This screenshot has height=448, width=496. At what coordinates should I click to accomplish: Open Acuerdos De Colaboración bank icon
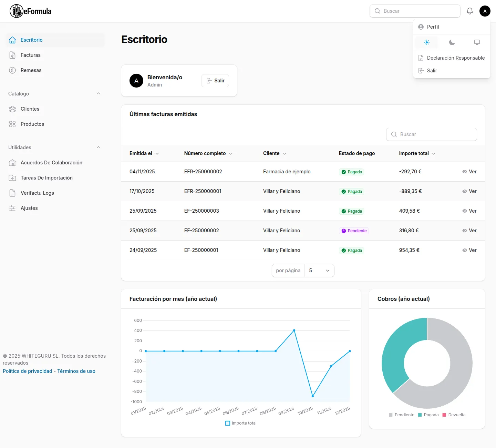[x=12, y=163]
